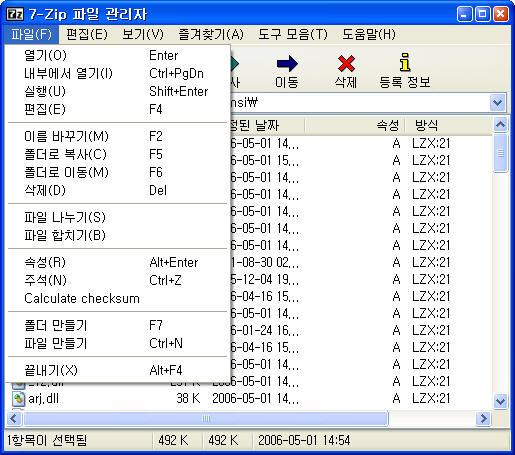Viewport: 515px width, 455px height.
Task: Click status bar text 1항목이 선택됨
Action: [47, 440]
